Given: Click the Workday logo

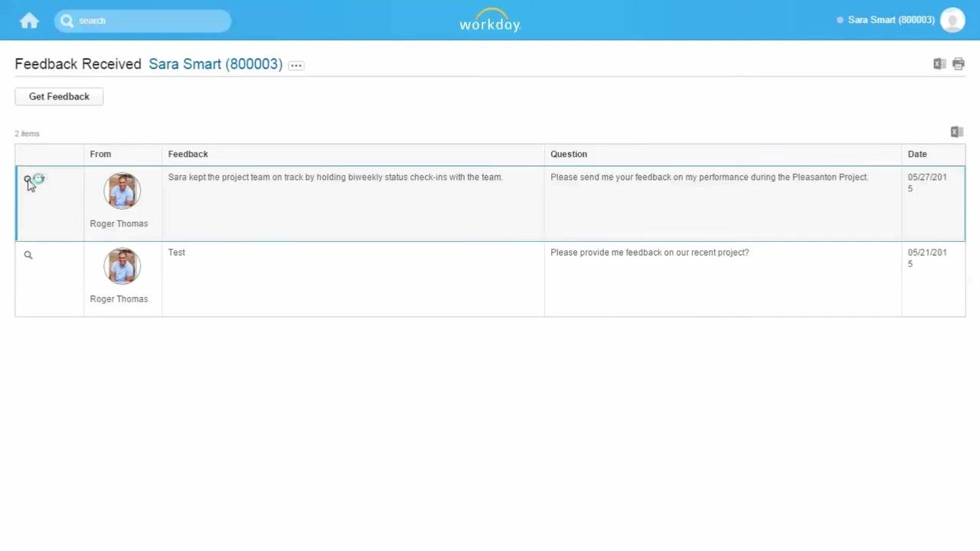Looking at the screenshot, I should (490, 20).
